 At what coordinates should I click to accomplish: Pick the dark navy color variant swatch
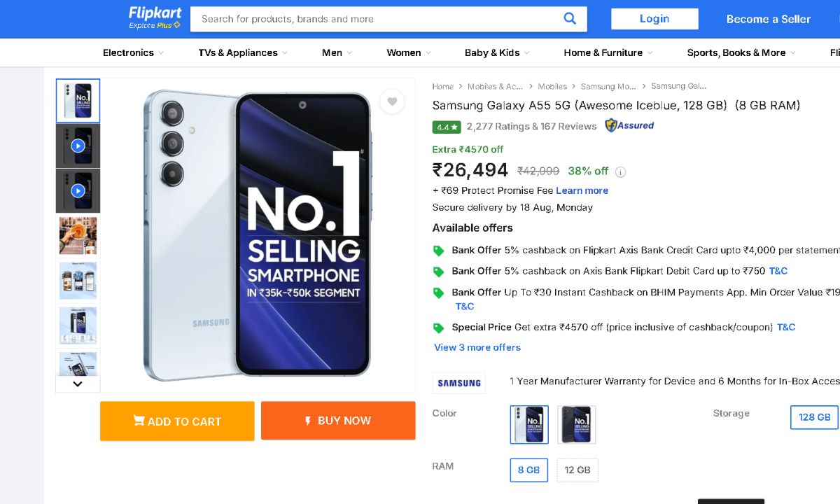(x=577, y=424)
